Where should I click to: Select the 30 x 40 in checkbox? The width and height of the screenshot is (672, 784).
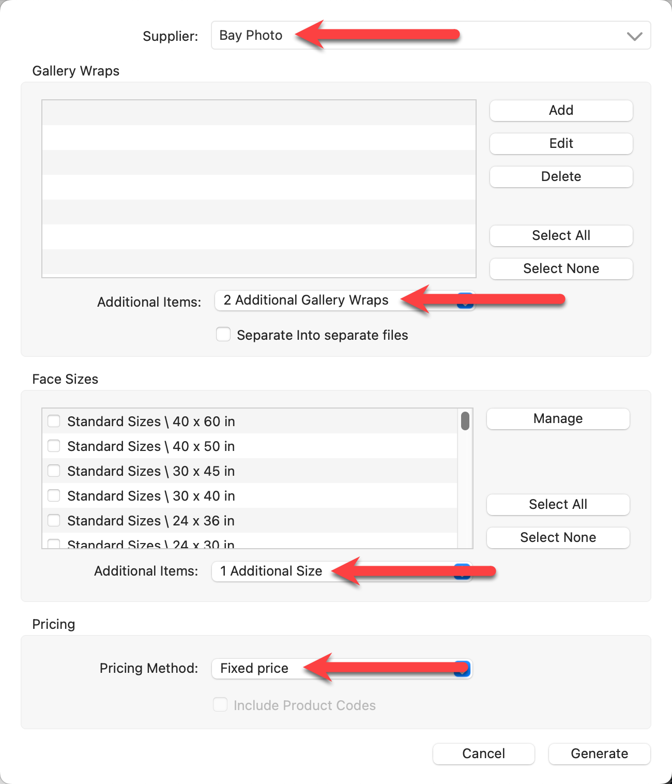click(54, 495)
